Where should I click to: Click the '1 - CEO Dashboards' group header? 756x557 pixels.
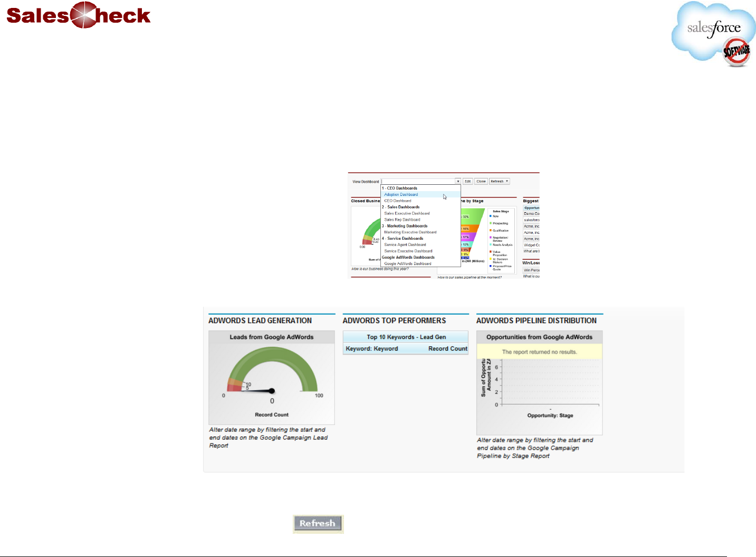coord(399,188)
